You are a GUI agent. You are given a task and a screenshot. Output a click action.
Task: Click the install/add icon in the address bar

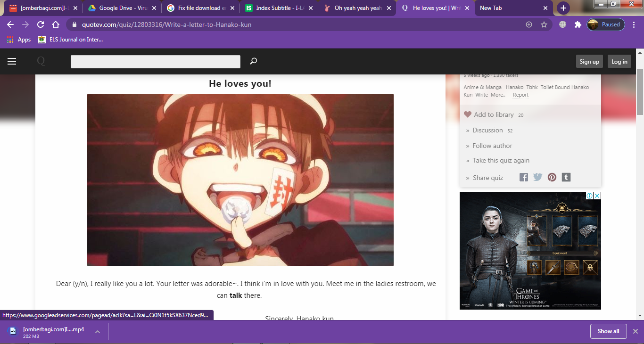click(529, 25)
